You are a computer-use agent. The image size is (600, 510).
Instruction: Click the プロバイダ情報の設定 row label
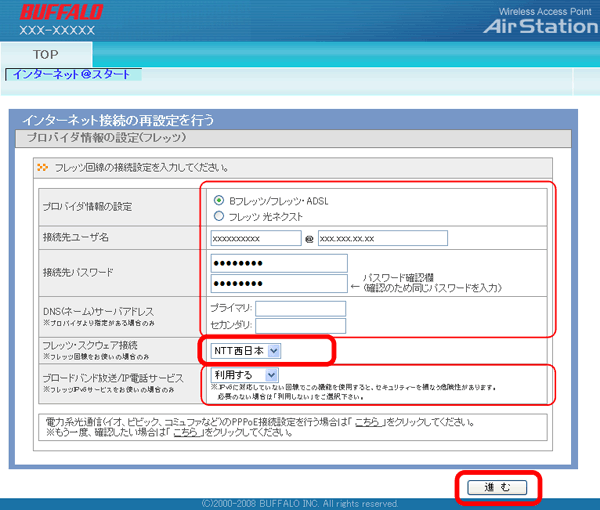(87, 207)
